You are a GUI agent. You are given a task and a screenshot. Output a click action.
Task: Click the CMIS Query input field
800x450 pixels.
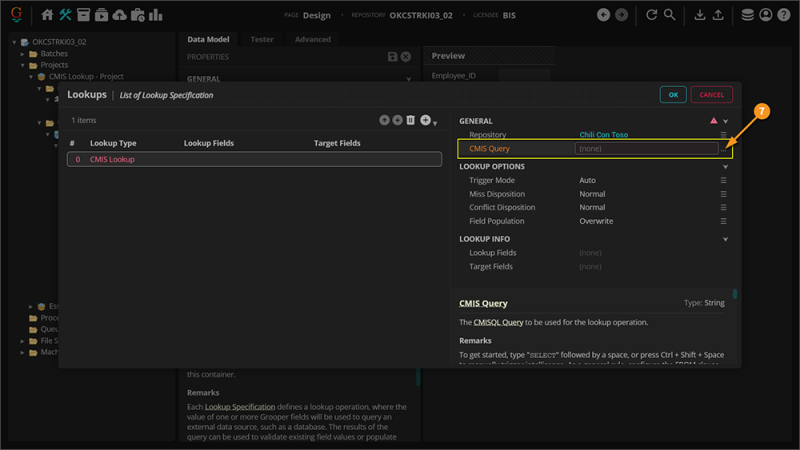[x=645, y=149]
